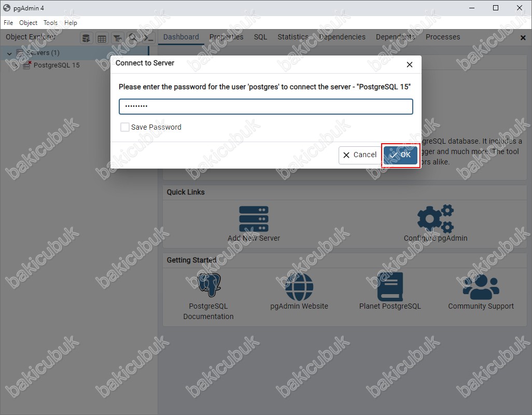Switch to the Statistics tab
The image size is (532, 415).
click(x=293, y=37)
